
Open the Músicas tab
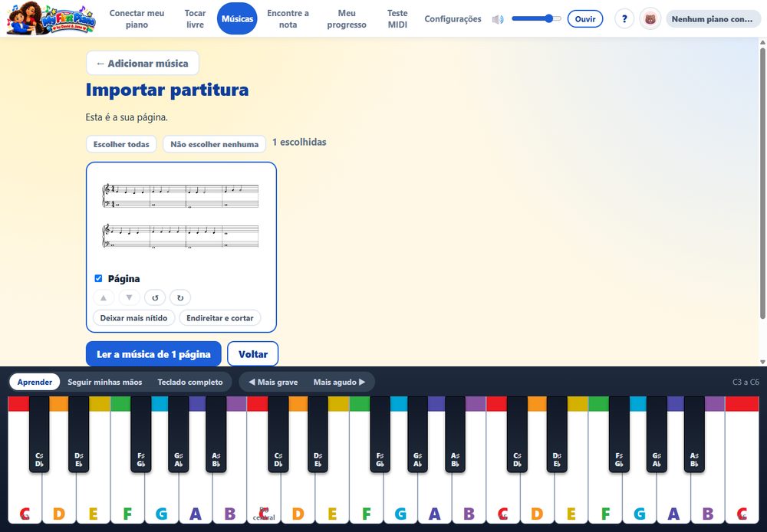[x=237, y=18]
